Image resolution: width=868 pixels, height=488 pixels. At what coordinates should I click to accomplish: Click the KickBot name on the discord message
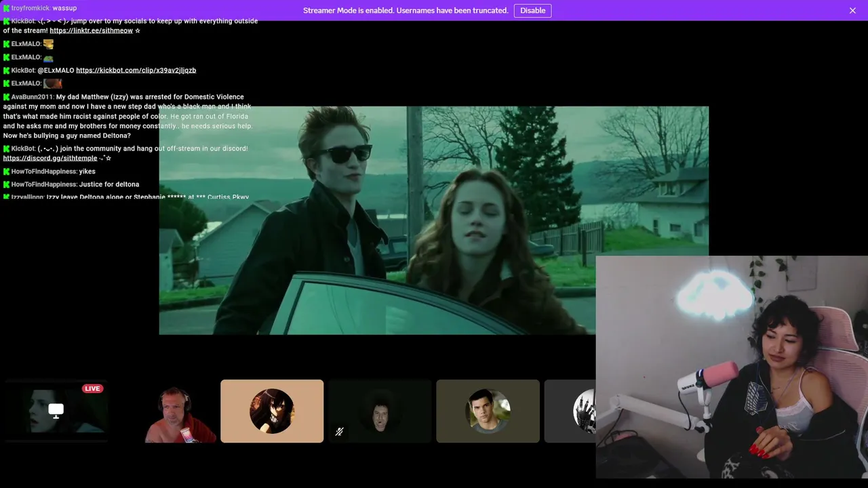click(x=23, y=148)
